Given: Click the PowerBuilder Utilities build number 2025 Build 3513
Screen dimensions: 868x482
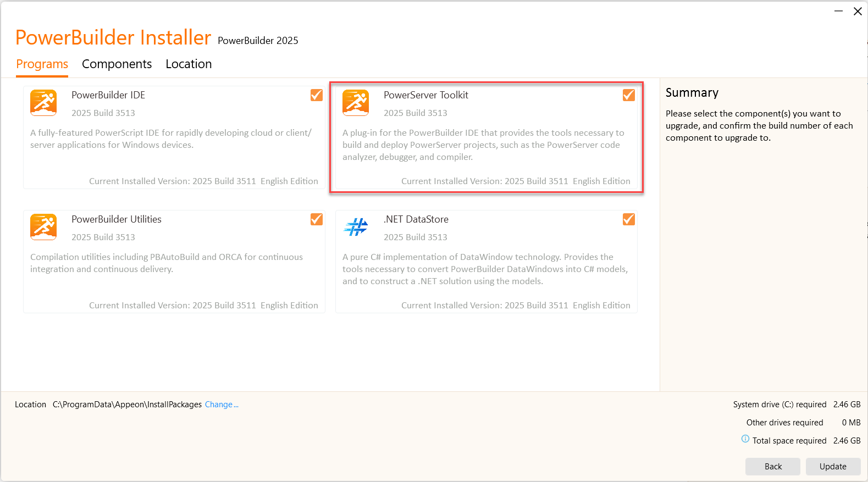Looking at the screenshot, I should pos(103,237).
